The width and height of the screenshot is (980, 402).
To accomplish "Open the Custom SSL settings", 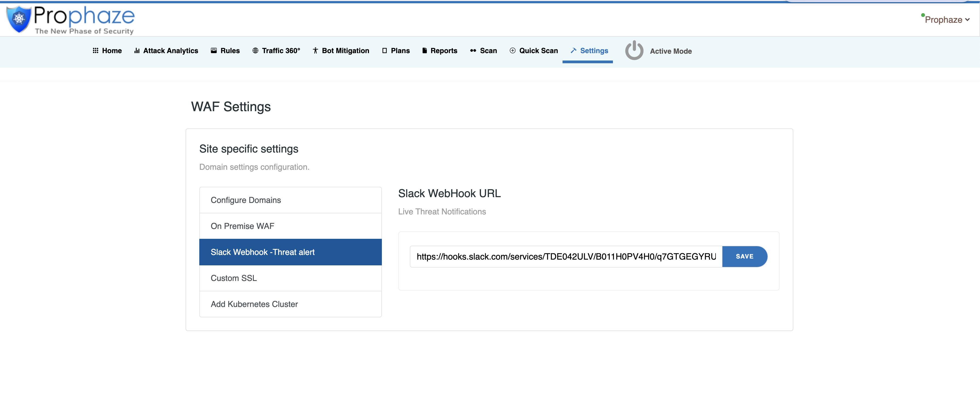I will point(290,278).
